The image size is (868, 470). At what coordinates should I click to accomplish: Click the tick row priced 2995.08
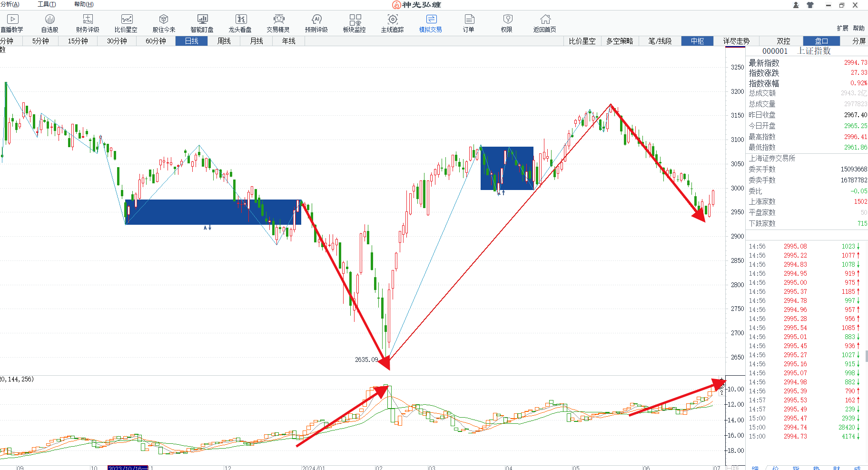pyautogui.click(x=804, y=246)
